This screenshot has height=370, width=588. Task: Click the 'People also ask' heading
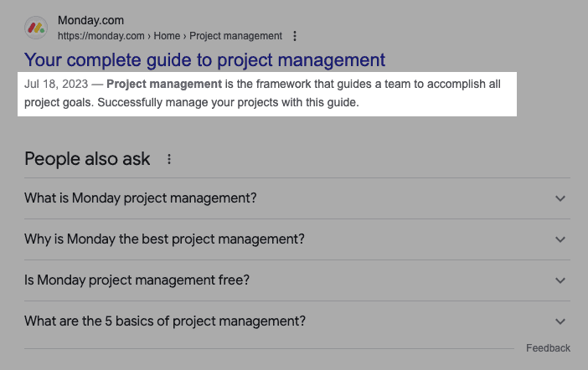click(87, 159)
